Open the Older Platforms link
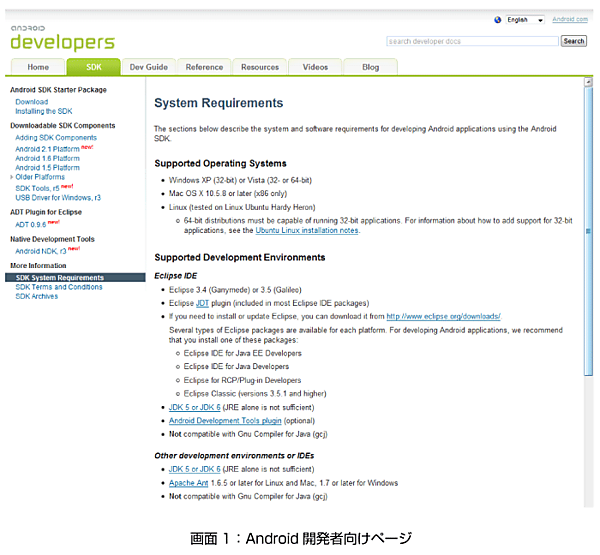Screen dimensions: 600x555 pyautogui.click(x=40, y=177)
